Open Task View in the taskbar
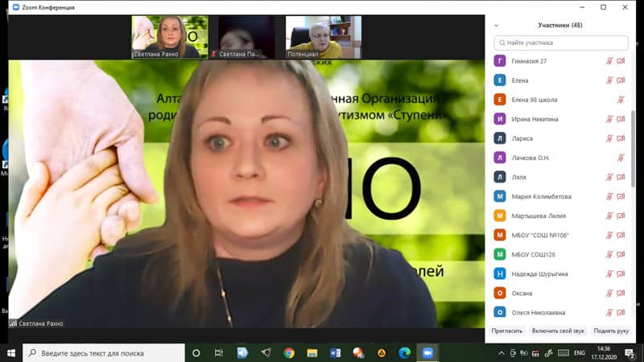The height and width of the screenshot is (362, 644). coord(219,353)
